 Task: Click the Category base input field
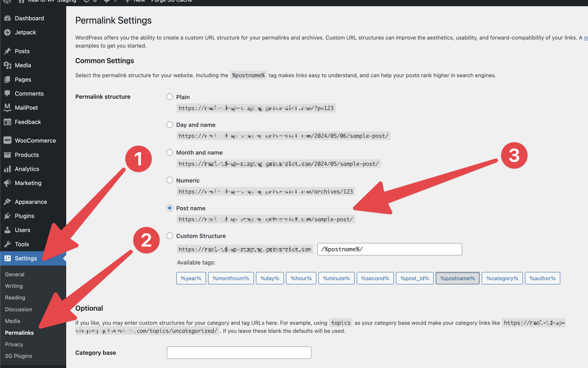[239, 353]
